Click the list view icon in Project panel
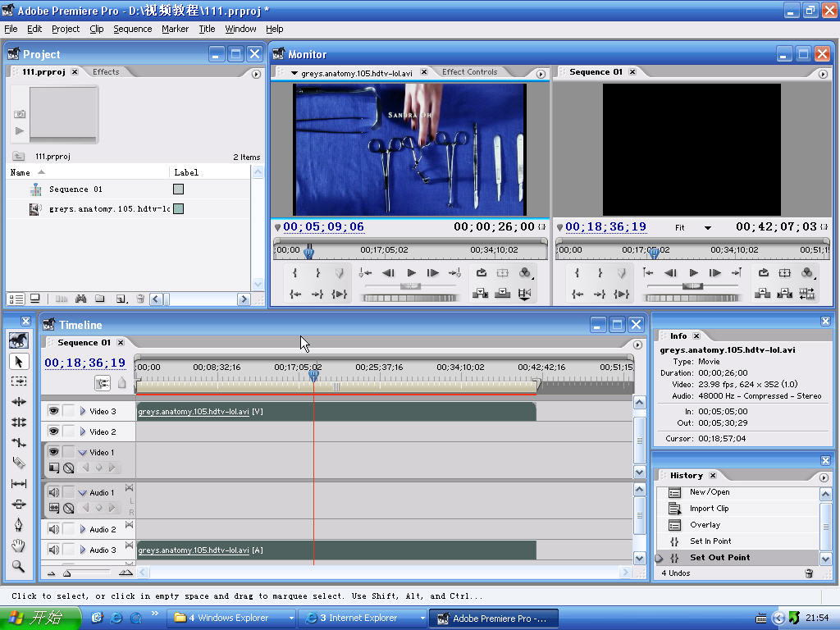This screenshot has height=630, width=840. pyautogui.click(x=16, y=299)
